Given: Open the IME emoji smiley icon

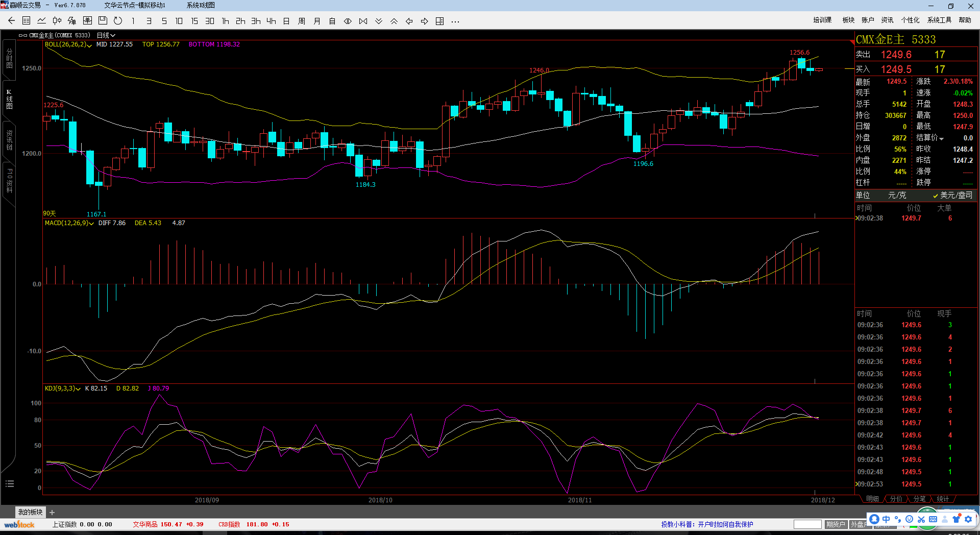Looking at the screenshot, I should click(909, 519).
